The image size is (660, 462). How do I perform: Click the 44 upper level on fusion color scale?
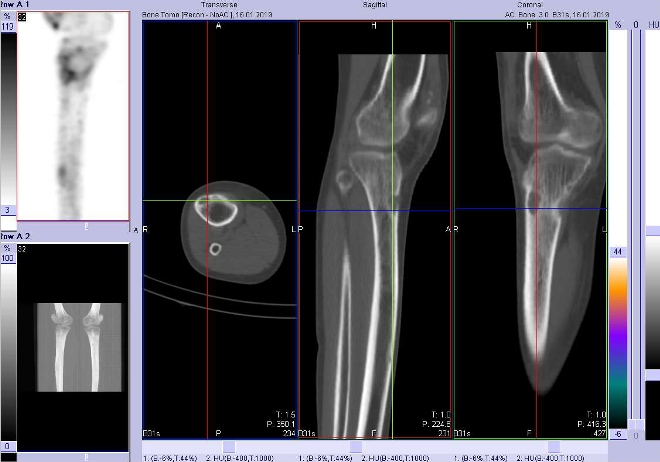[618, 251]
